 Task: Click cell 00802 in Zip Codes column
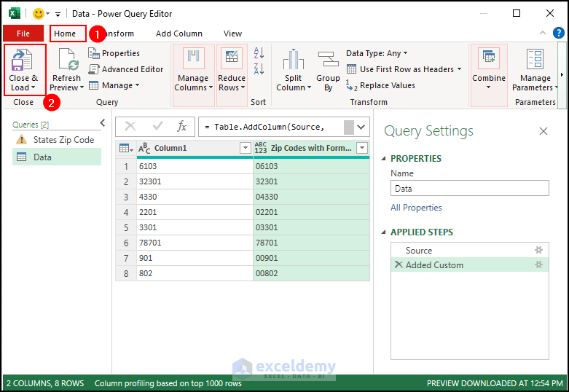pos(311,273)
